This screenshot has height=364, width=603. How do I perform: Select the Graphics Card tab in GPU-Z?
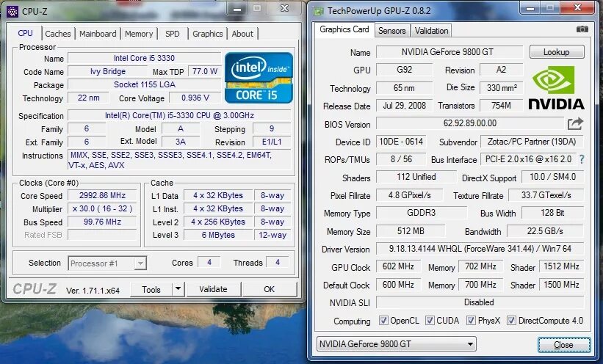pos(344,29)
